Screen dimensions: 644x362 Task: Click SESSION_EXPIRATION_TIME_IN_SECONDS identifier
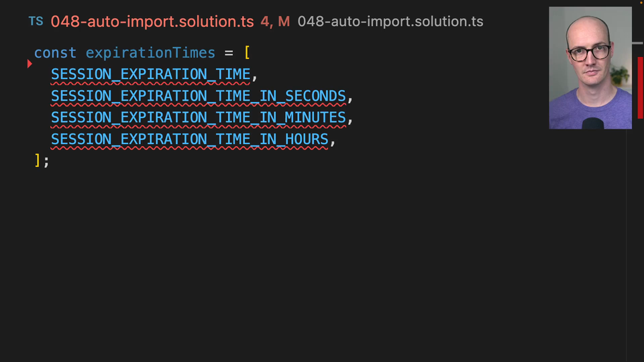tap(199, 96)
